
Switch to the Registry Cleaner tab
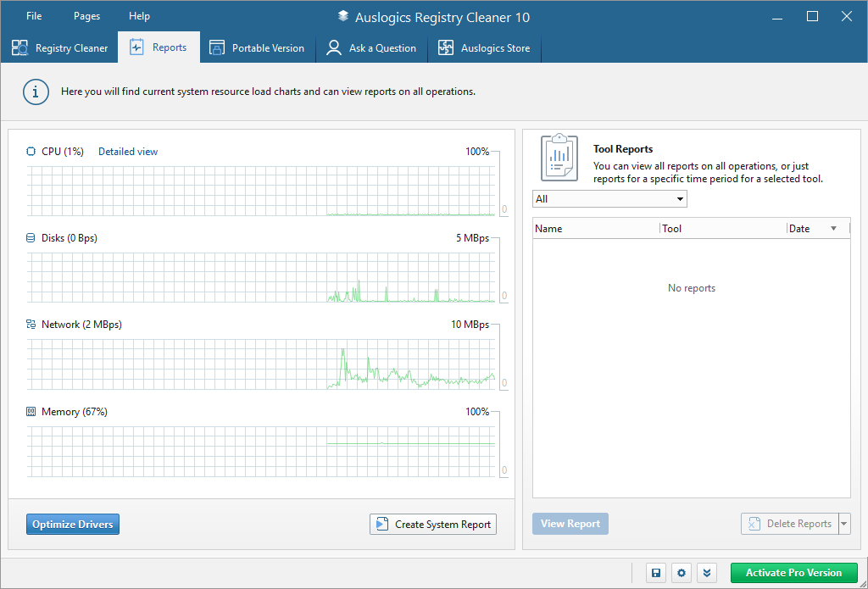[x=60, y=48]
